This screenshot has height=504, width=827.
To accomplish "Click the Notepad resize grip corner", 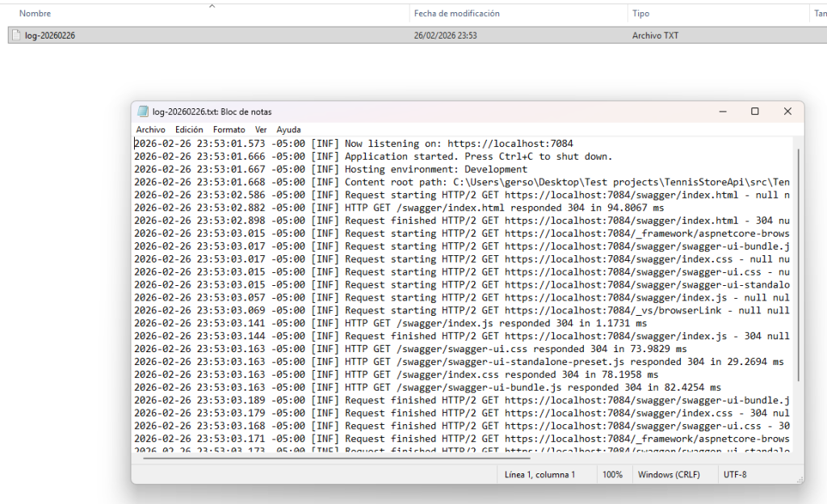I will (800, 479).
